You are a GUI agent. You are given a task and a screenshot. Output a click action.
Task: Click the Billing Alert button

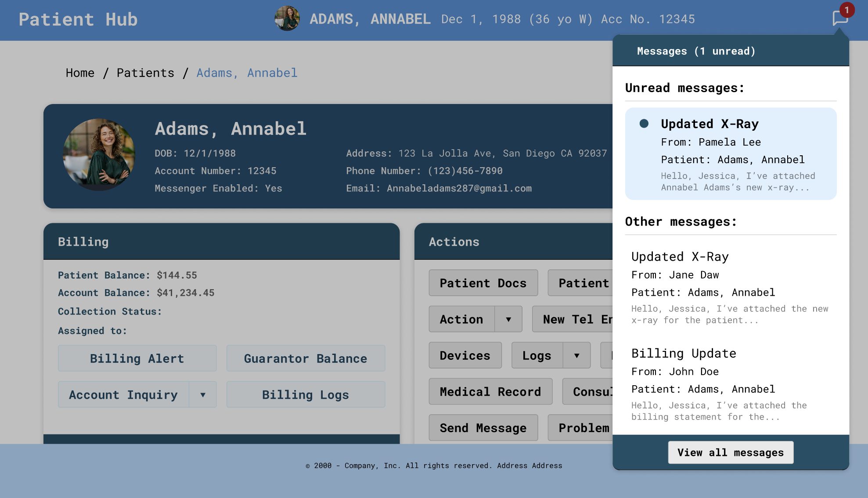[137, 358]
